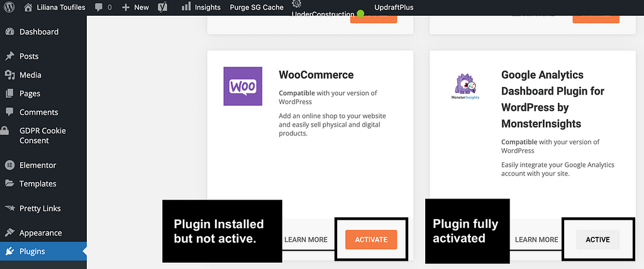This screenshot has height=269, width=644.
Task: Click Learn More for MonsterInsights plugin
Action: [x=536, y=239]
